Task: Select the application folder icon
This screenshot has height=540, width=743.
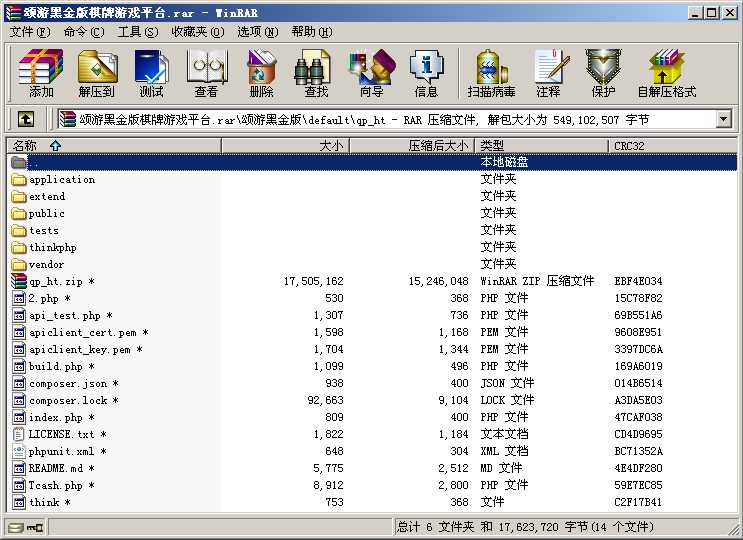Action: (x=19, y=180)
